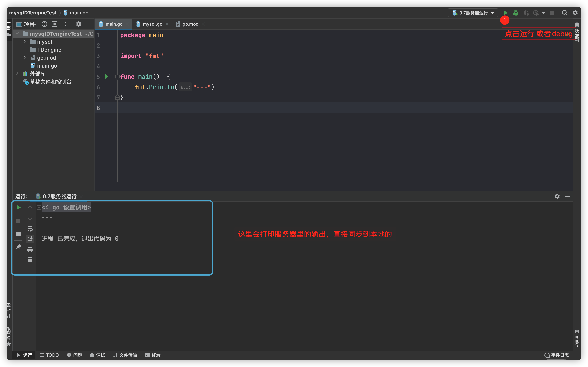The image size is (588, 367).
Task: Select main.go in the project tree
Action: point(47,66)
